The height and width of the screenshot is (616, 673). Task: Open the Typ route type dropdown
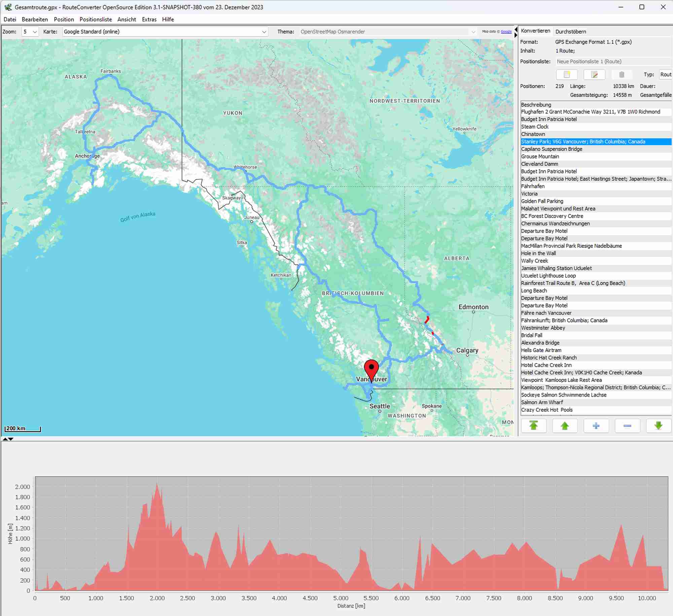665,75
